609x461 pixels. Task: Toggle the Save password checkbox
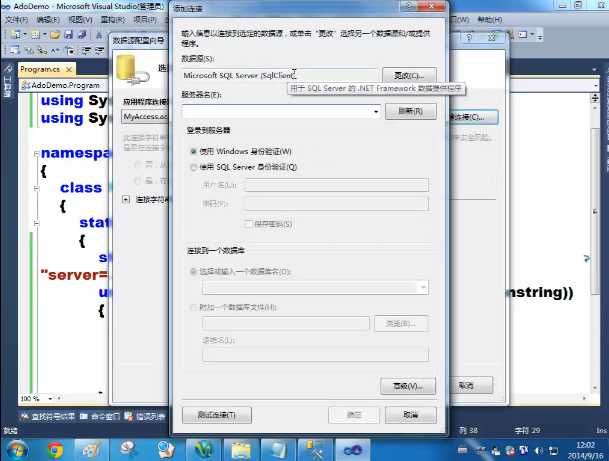248,224
